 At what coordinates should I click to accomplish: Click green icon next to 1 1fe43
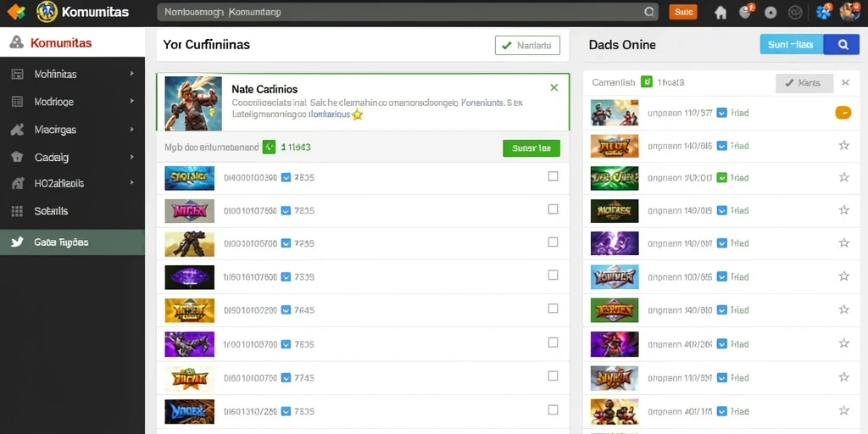[269, 147]
